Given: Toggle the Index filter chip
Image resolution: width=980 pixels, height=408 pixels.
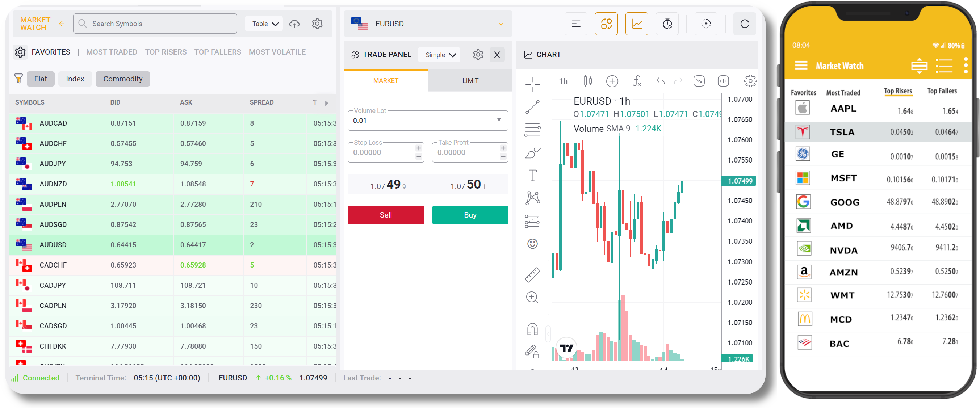Looking at the screenshot, I should pyautogui.click(x=75, y=79).
